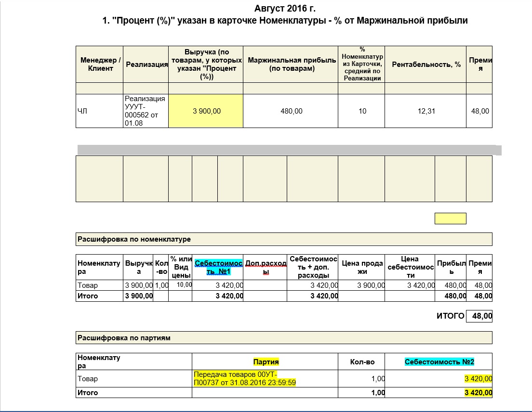This screenshot has height=412, width=532.
Task: Click the cyan-highlighted "Себестоимость №1" header
Action: pyautogui.click(x=218, y=267)
